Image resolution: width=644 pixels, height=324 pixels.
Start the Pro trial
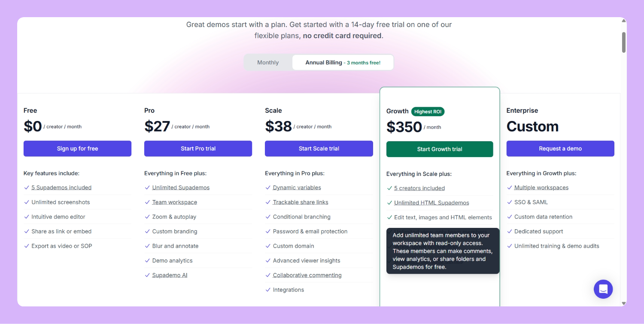[198, 148]
